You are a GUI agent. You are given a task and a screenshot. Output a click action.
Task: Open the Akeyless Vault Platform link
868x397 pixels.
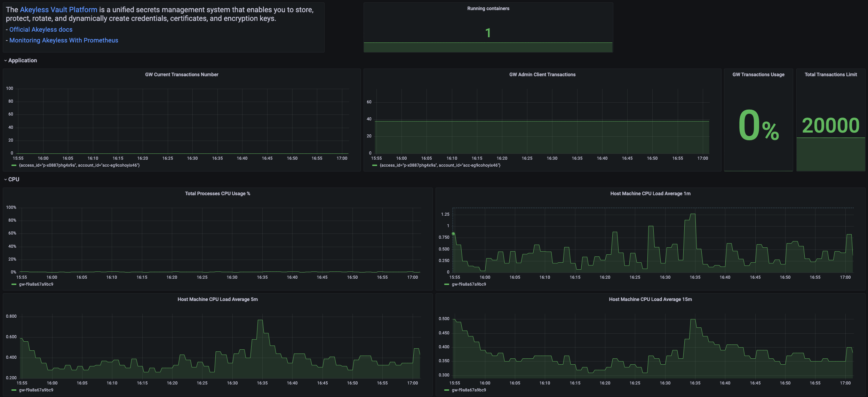[x=58, y=10]
